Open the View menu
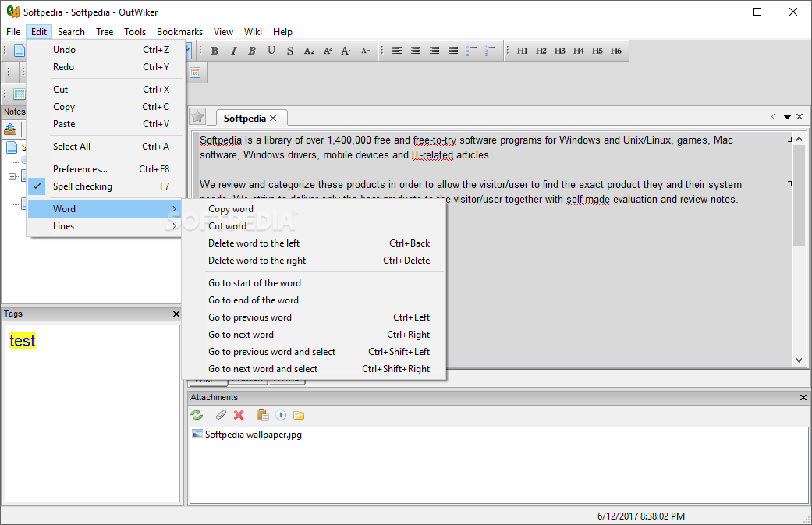 223,31
